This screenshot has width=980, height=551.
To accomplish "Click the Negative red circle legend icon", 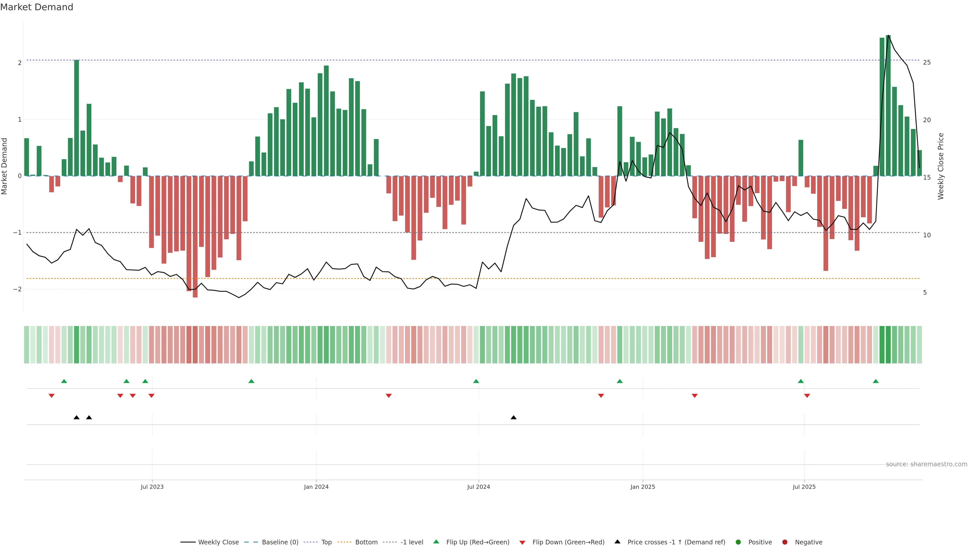I will click(x=785, y=542).
